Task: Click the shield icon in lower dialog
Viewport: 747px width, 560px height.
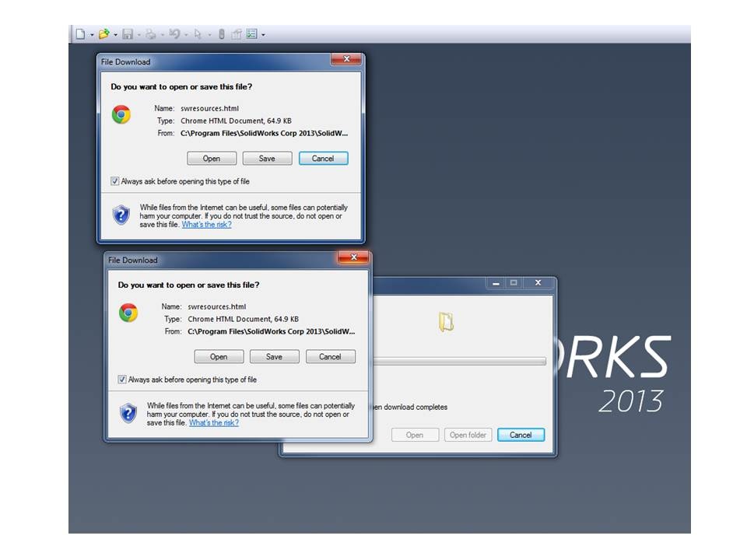Action: coord(128,412)
